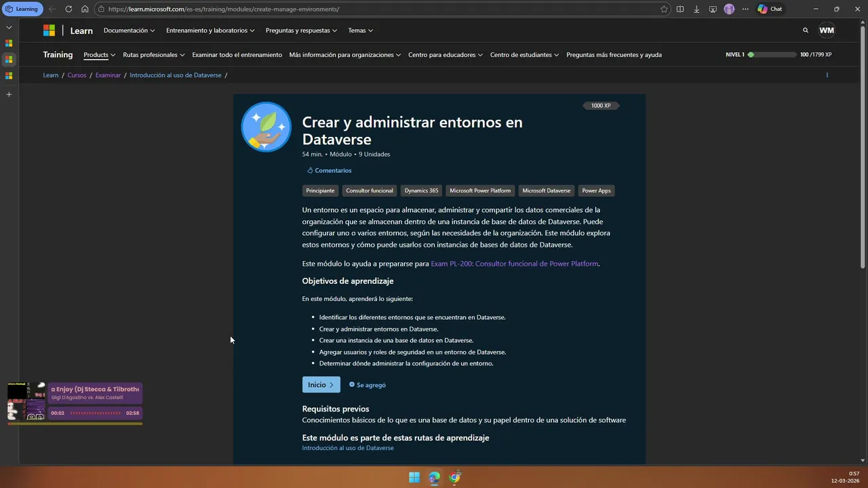The width and height of the screenshot is (868, 488).
Task: Open learning path Introducción al uso de Dataverse link
Action: [x=348, y=448]
